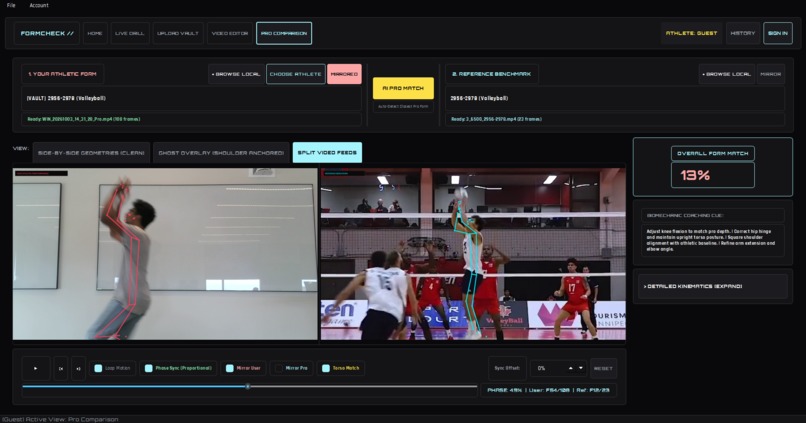Image resolution: width=806 pixels, height=423 pixels.
Task: Click the PHASE frame status readout
Action: point(548,390)
